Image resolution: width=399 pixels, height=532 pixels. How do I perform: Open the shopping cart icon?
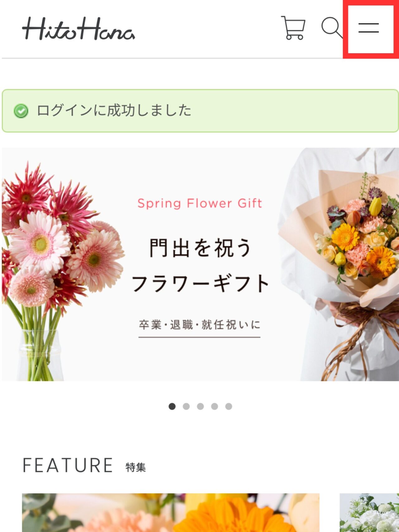293,28
